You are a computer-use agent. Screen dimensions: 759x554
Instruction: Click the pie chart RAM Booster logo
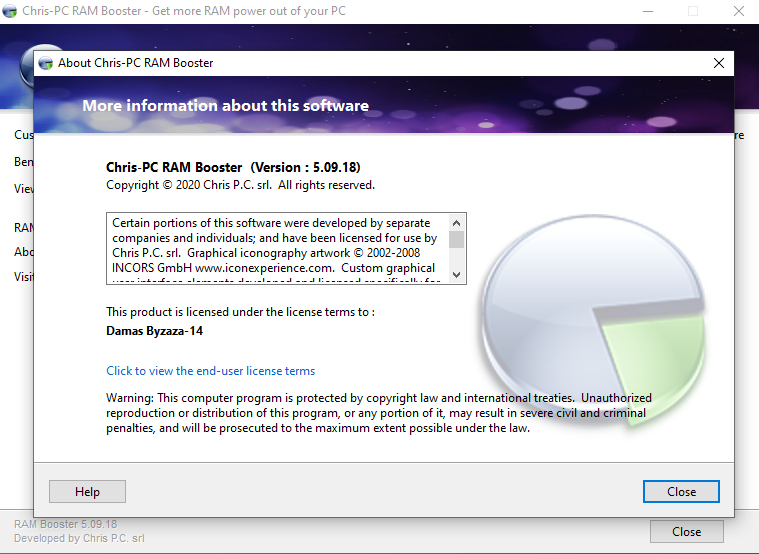tap(593, 320)
